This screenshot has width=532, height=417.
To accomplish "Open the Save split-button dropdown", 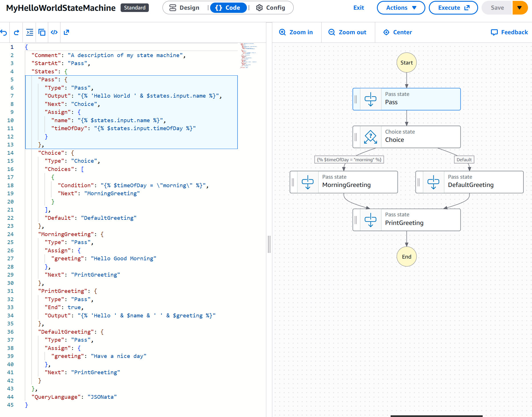I will click(520, 8).
